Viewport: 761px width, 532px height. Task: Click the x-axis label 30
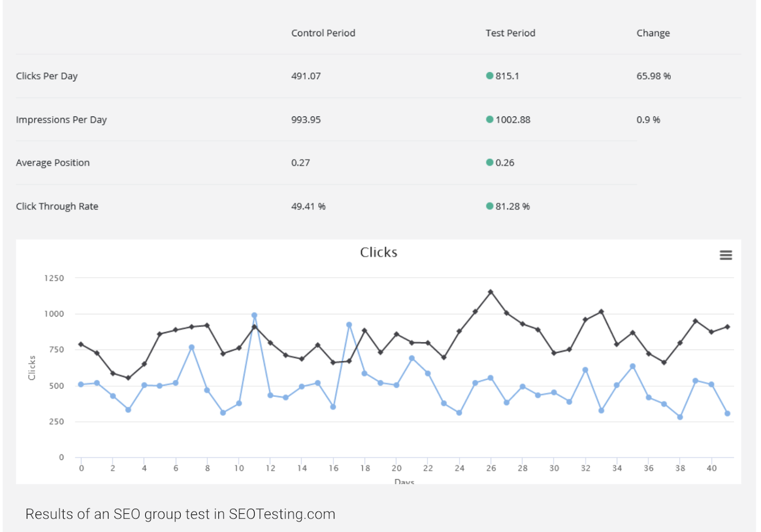pos(554,468)
